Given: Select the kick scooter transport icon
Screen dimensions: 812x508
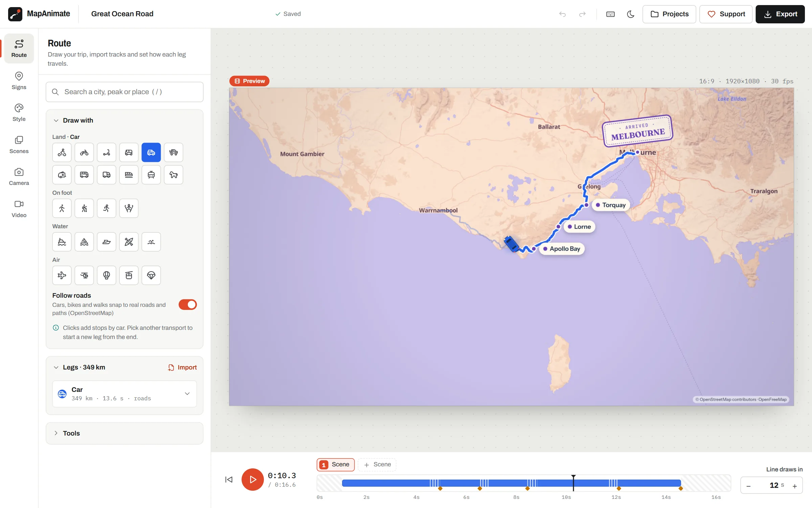Looking at the screenshot, I should [x=107, y=152].
